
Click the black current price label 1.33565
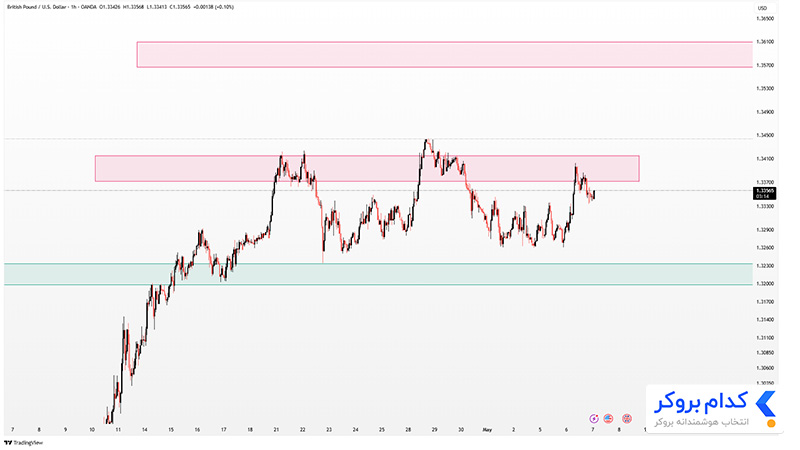point(765,193)
